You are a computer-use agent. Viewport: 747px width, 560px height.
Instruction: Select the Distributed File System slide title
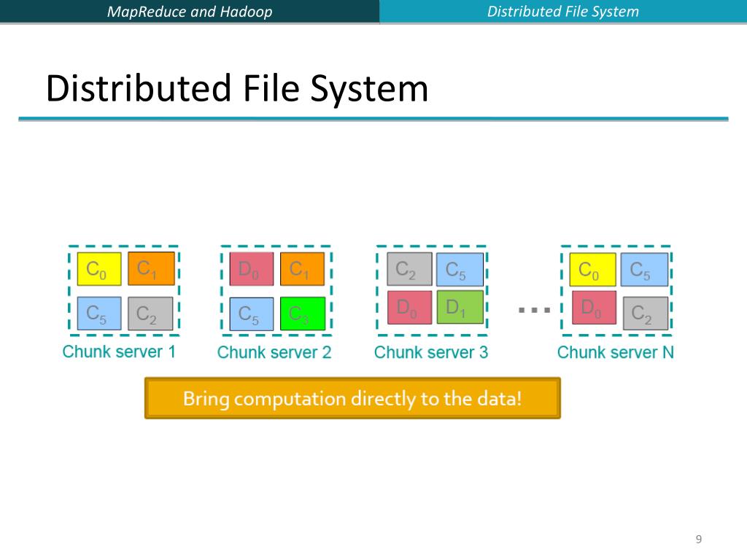237,88
